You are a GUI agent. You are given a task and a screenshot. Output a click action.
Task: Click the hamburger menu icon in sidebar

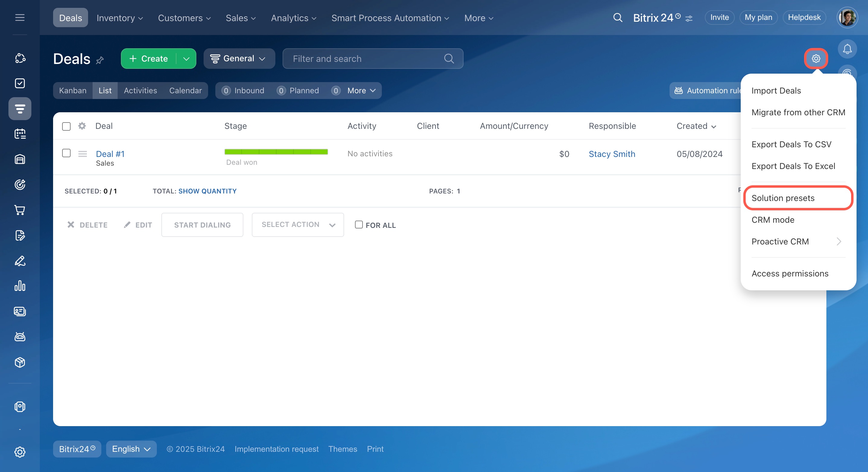click(20, 18)
